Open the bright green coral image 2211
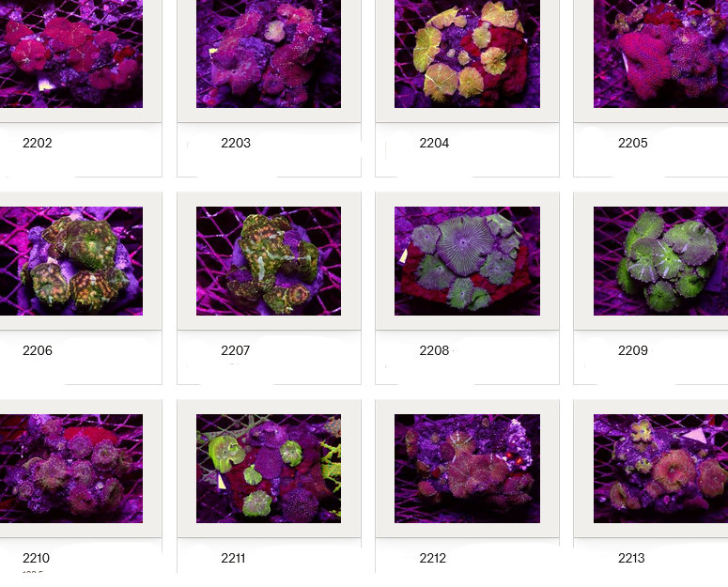This screenshot has height=587, width=728. pyautogui.click(x=269, y=469)
